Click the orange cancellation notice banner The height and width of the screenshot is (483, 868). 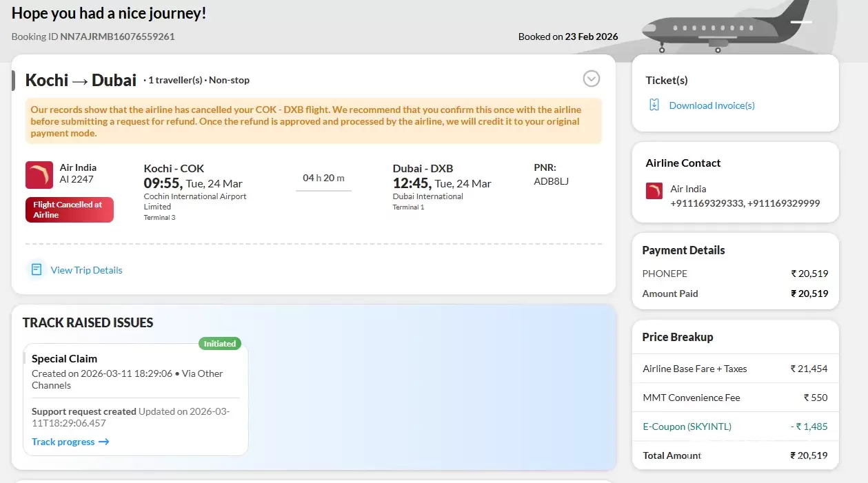click(313, 121)
